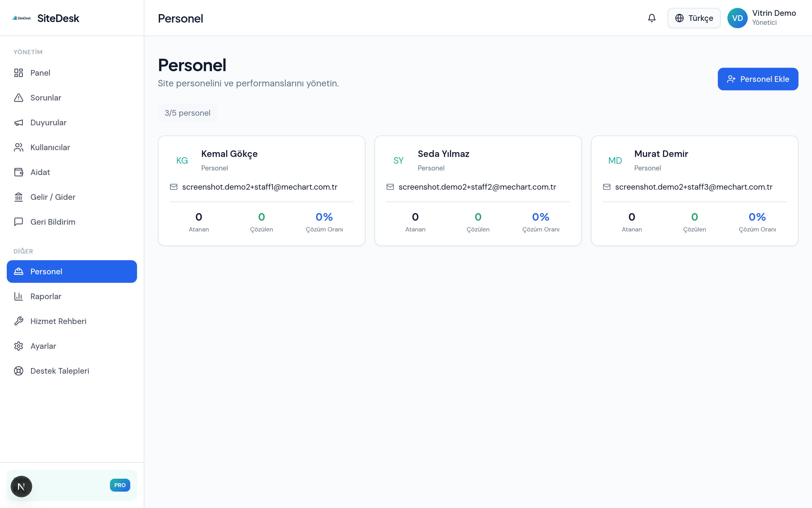Open the Türkçe language selector
Viewport: 812px width, 508px height.
[694, 18]
